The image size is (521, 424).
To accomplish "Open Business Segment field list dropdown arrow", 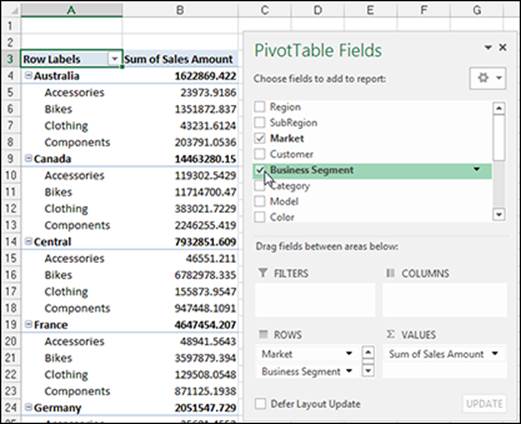I will [x=477, y=170].
